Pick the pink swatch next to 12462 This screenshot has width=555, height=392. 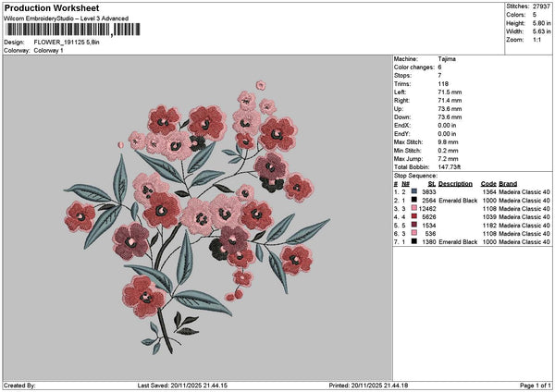[x=414, y=208]
